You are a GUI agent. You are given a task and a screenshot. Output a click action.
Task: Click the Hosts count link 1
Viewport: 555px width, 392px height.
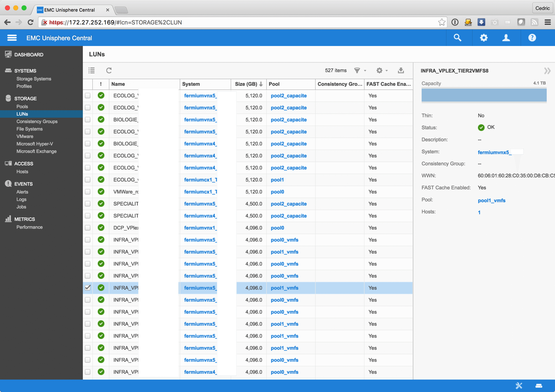point(479,212)
